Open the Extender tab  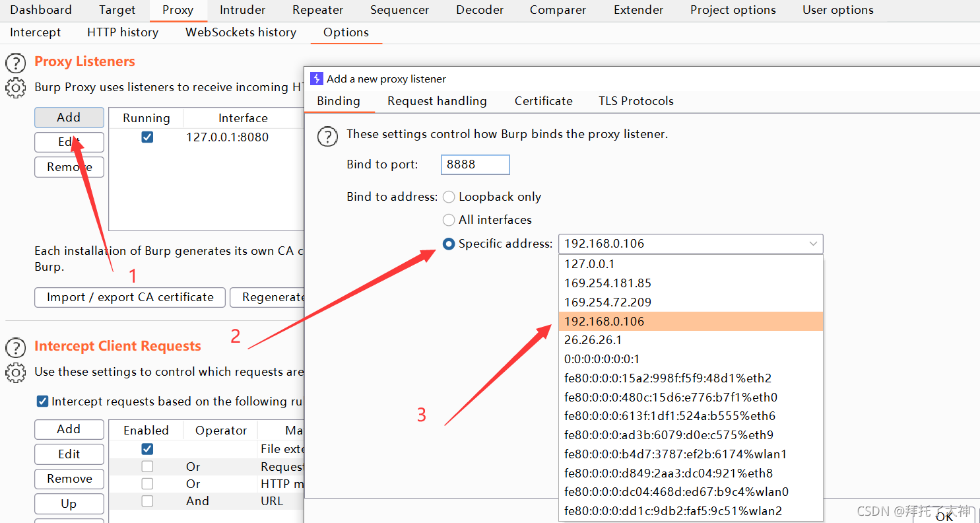[639, 10]
